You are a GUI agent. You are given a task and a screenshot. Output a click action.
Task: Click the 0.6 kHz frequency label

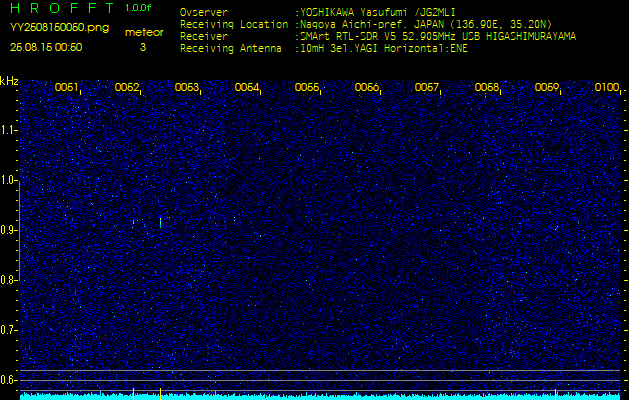[x=8, y=380]
